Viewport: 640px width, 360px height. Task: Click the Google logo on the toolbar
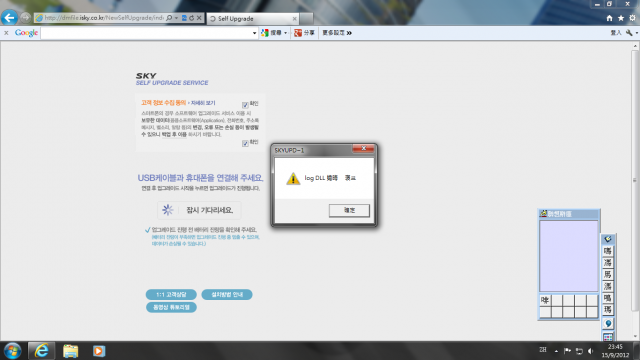(x=26, y=33)
